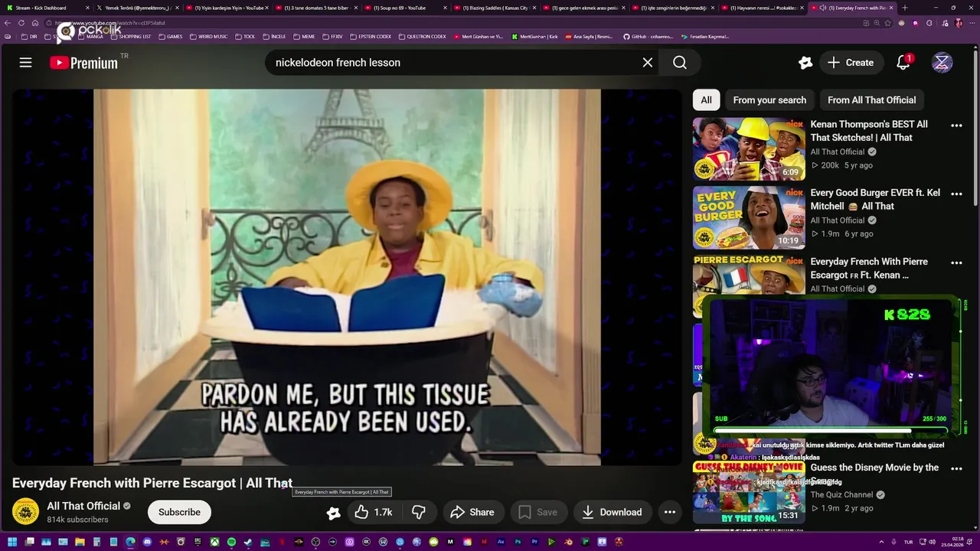The height and width of the screenshot is (551, 980).
Task: Open the MEME bookmarks folder
Action: (x=304, y=36)
